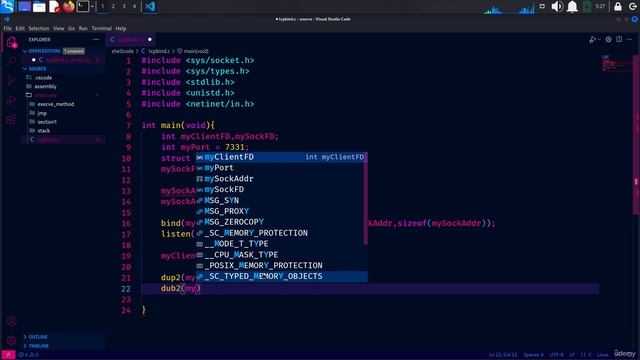Open editor More Actions ellipsis

pos(629,40)
